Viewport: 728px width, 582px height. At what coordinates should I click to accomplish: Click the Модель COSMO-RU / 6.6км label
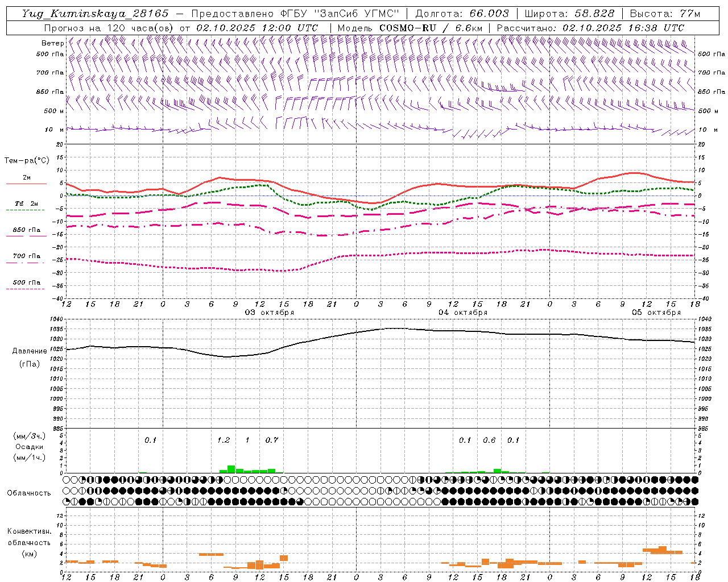(410, 28)
